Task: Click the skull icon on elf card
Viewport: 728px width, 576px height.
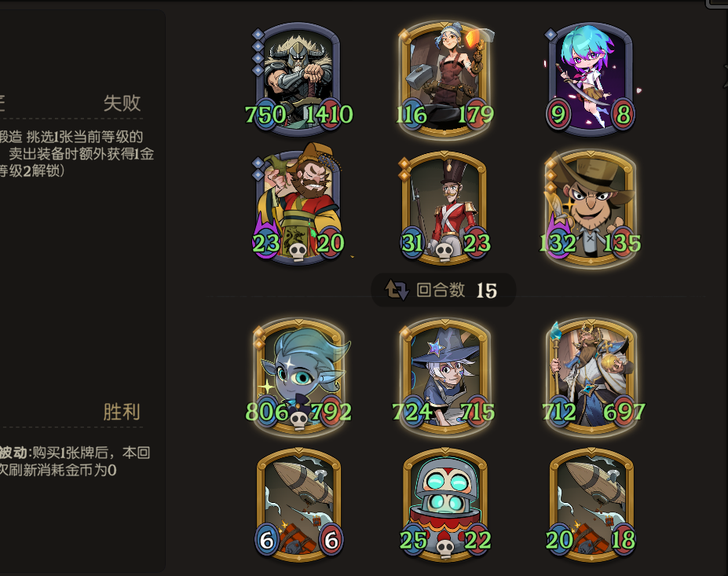Action: (299, 420)
